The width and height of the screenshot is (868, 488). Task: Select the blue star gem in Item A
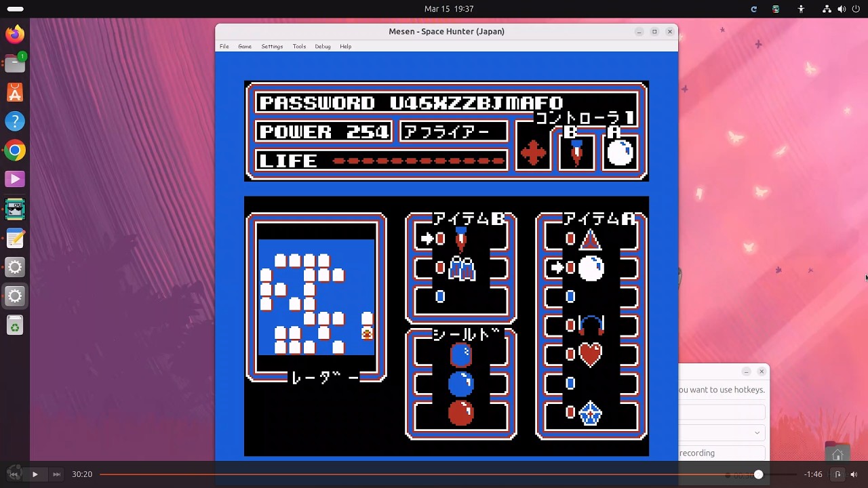591,413
